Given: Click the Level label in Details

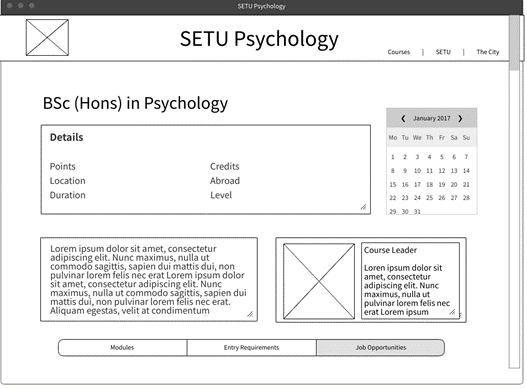Looking at the screenshot, I should (221, 195).
